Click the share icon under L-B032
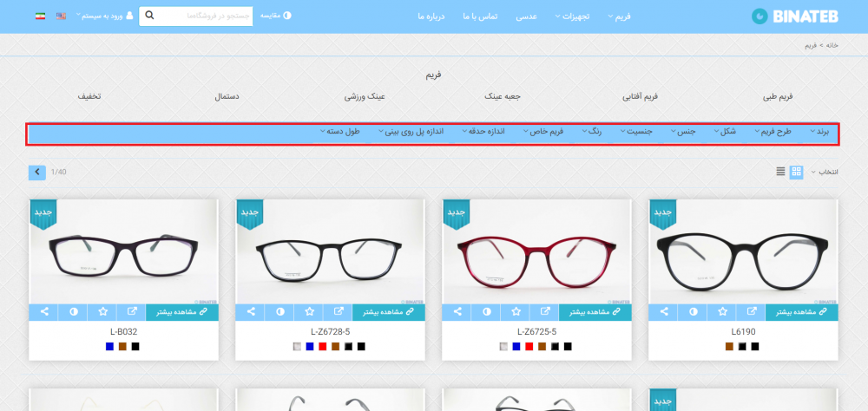 pos(43,312)
